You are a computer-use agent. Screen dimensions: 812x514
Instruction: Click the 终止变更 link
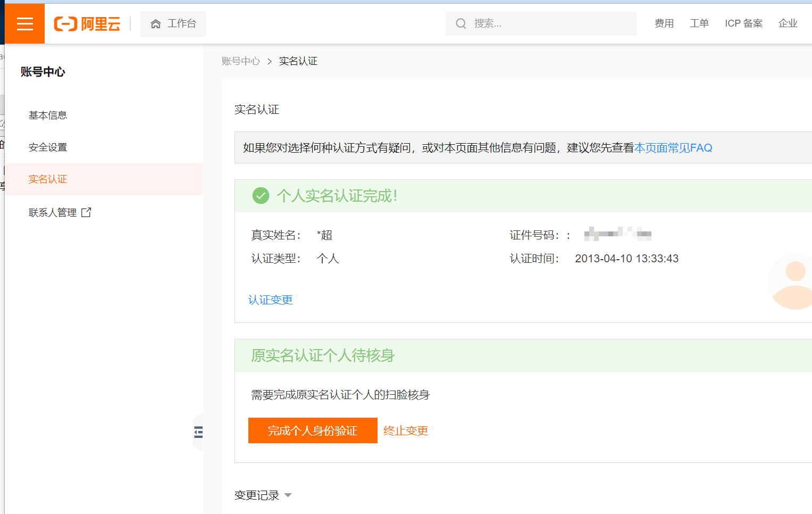click(x=406, y=430)
